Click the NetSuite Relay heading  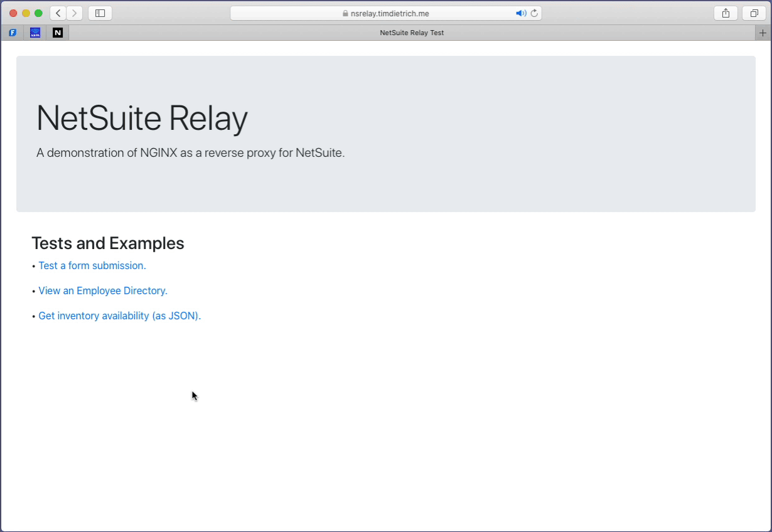(142, 118)
